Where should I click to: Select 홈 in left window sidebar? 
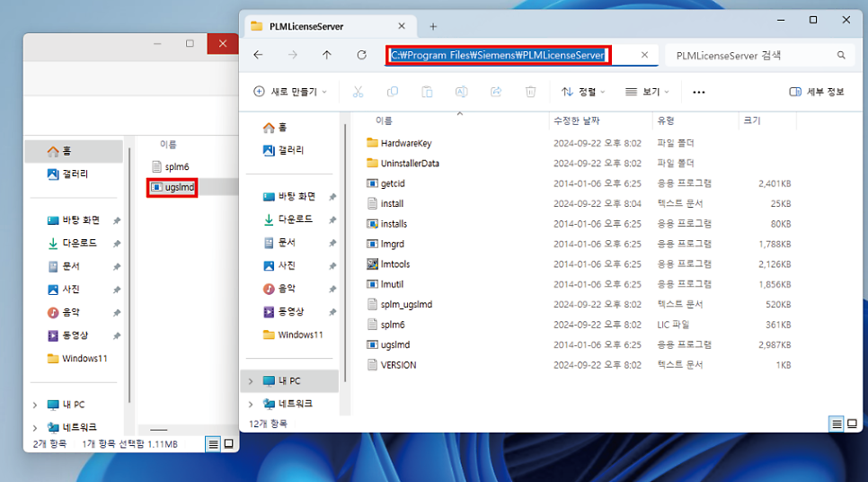pyautogui.click(x=75, y=151)
